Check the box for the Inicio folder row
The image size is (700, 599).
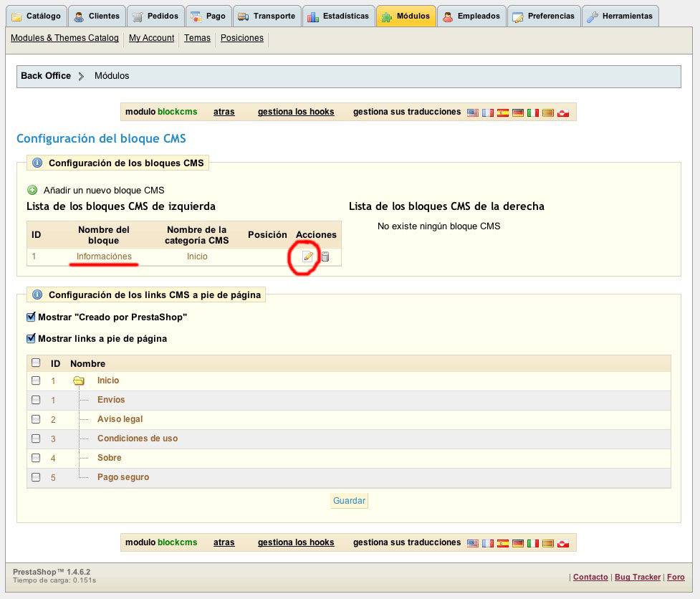[x=36, y=380]
